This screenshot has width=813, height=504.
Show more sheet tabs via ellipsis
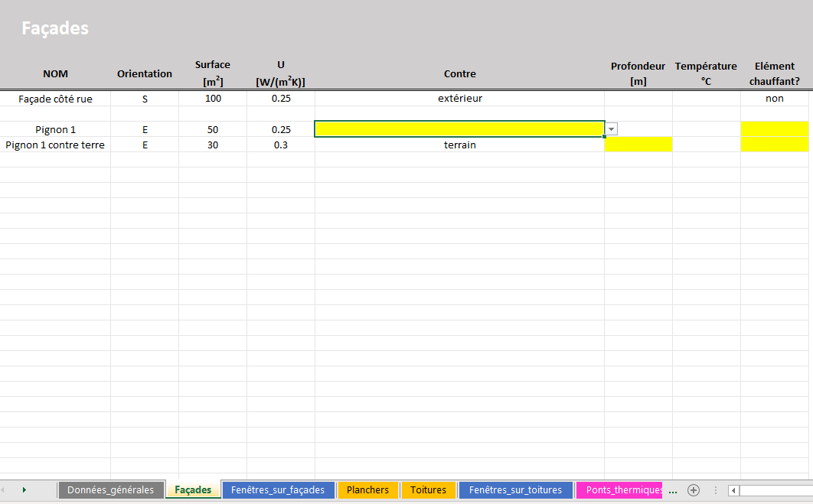pos(674,490)
